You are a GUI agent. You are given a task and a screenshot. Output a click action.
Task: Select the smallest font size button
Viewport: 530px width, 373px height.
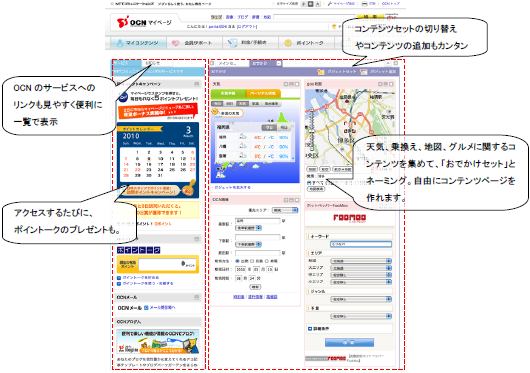[x=304, y=4]
